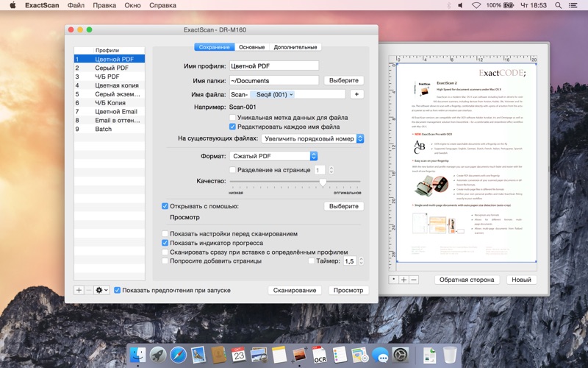588x368 pixels.
Task: Open the OCR PDF app in Dock
Action: [320, 355]
